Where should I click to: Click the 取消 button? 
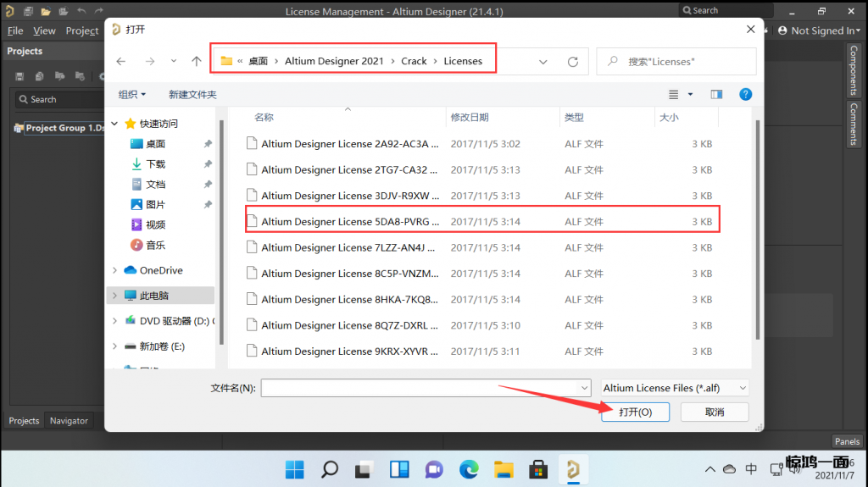(714, 412)
